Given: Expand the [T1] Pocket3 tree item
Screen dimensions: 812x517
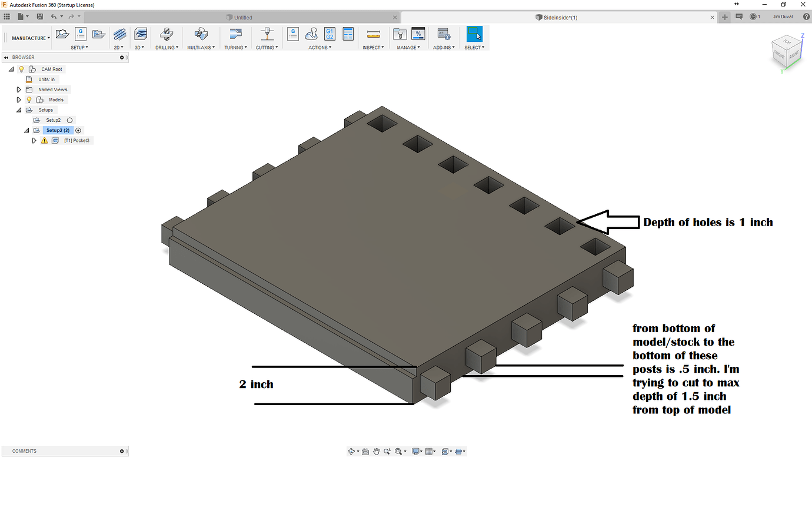Looking at the screenshot, I should tap(34, 140).
